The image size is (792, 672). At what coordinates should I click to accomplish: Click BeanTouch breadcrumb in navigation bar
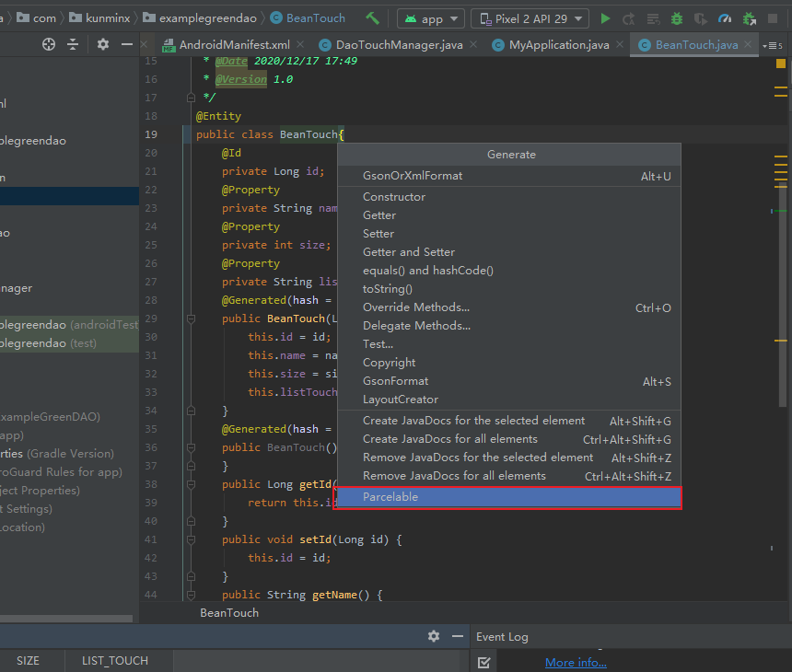308,18
